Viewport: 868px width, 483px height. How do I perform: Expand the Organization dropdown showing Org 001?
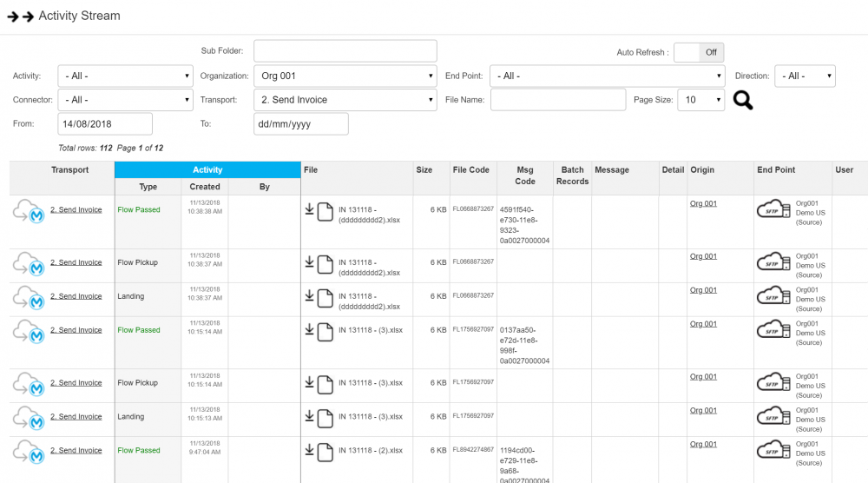(x=345, y=76)
